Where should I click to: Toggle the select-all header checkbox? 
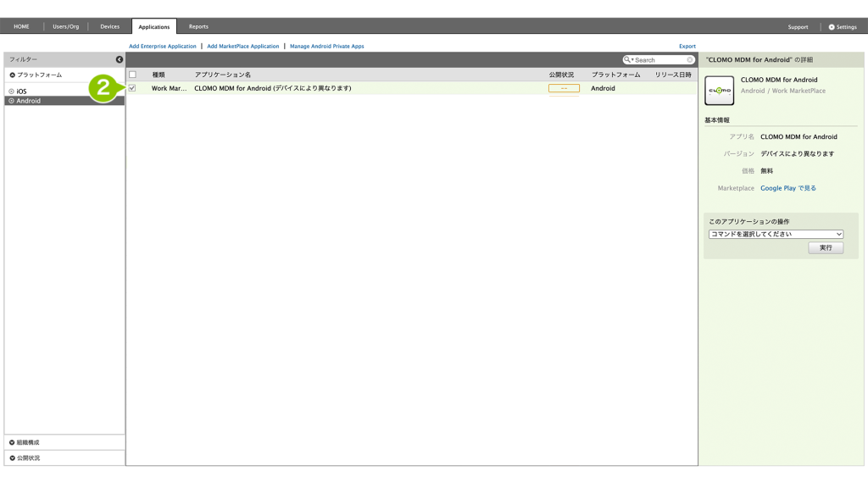click(x=132, y=75)
